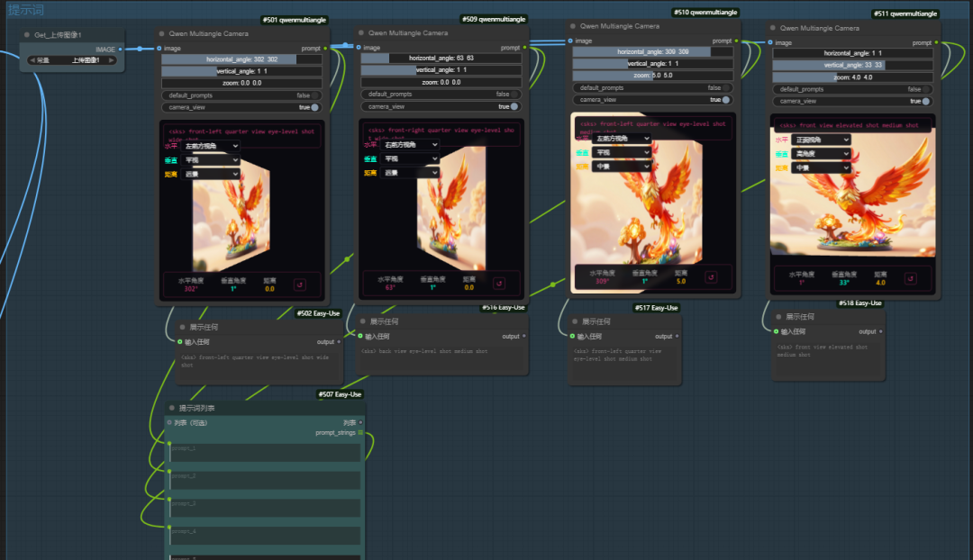The height and width of the screenshot is (560, 973).
Task: Open 远景 distance dropdown in node #509
Action: [411, 172]
